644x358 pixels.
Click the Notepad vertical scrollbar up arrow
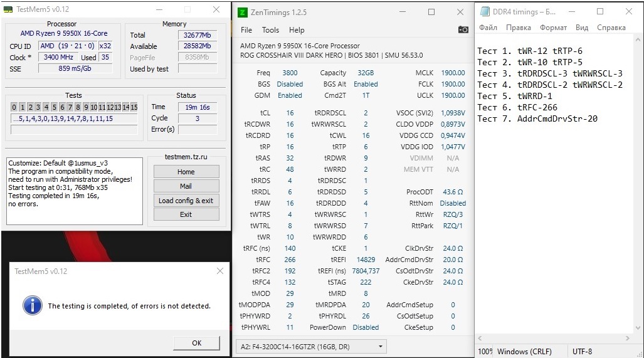[x=638, y=40]
